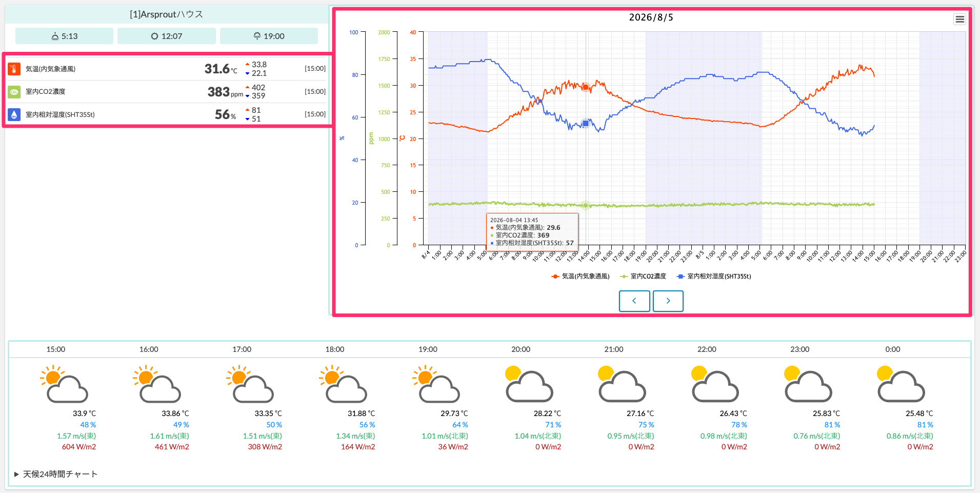980x493 pixels.
Task: Click the 20:00 cloudy night weather icon
Action: click(x=529, y=384)
